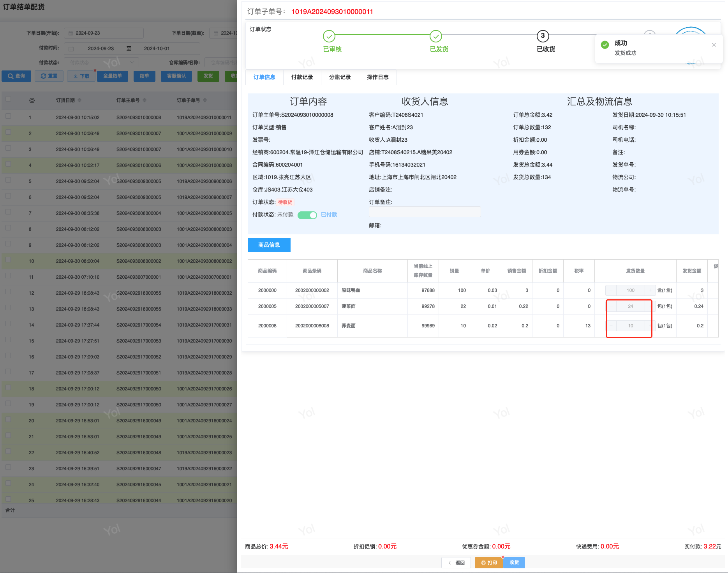Image resolution: width=728 pixels, height=573 pixels.
Task: Check the checkbox for order row 1
Action: coord(8,116)
